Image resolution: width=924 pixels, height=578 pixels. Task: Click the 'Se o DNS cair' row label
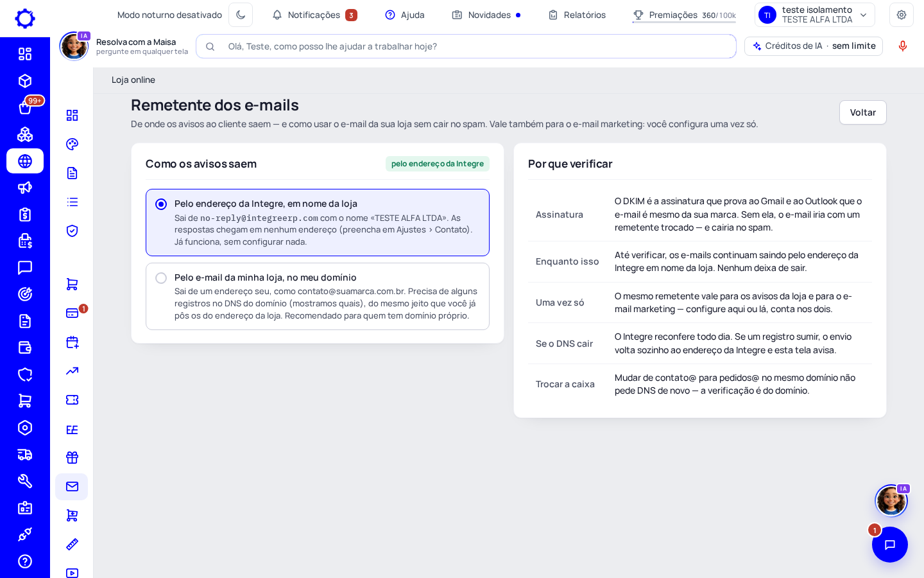click(x=565, y=344)
